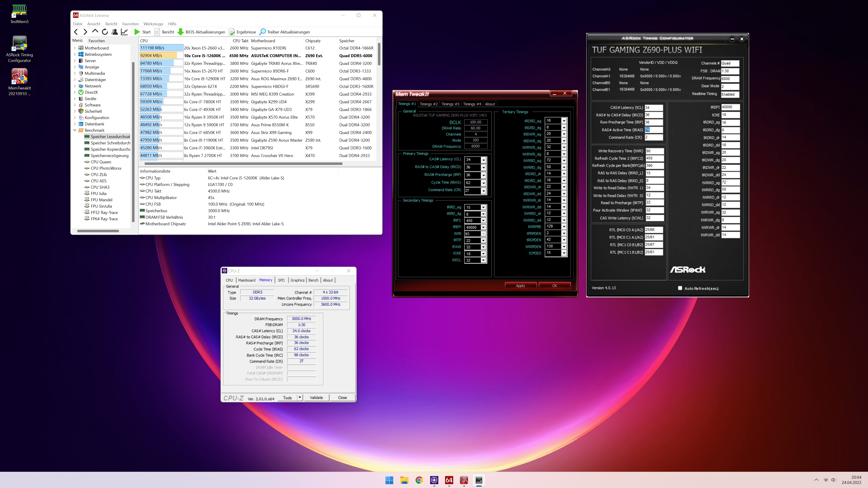Click the Validate button in CPU-Z
This screenshot has height=488, width=868.
click(x=316, y=397)
